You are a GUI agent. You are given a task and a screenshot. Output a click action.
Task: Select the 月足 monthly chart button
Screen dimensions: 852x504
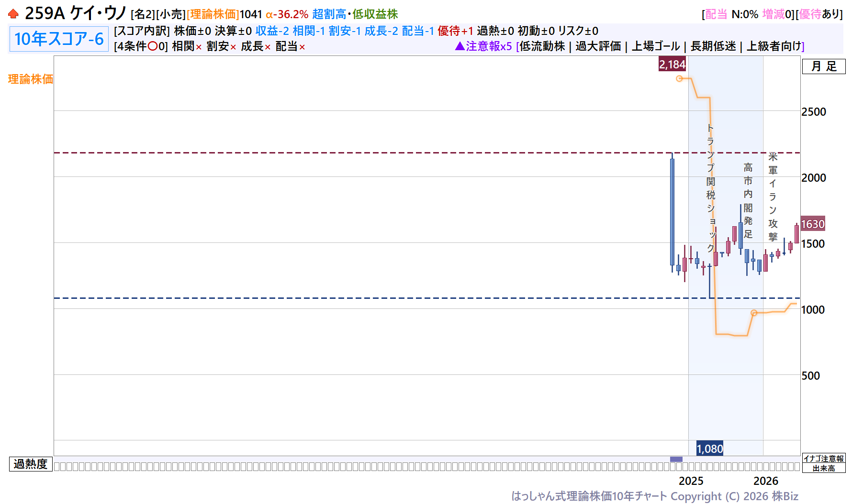tap(824, 66)
